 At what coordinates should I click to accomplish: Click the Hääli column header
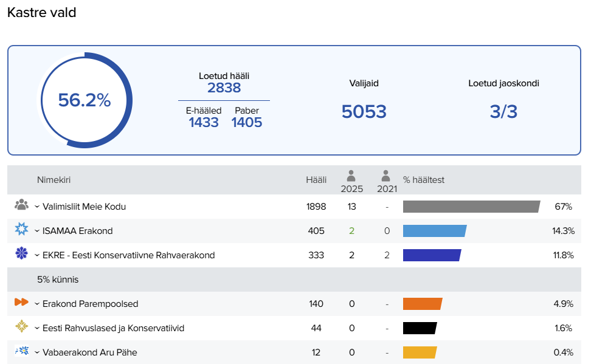click(316, 180)
